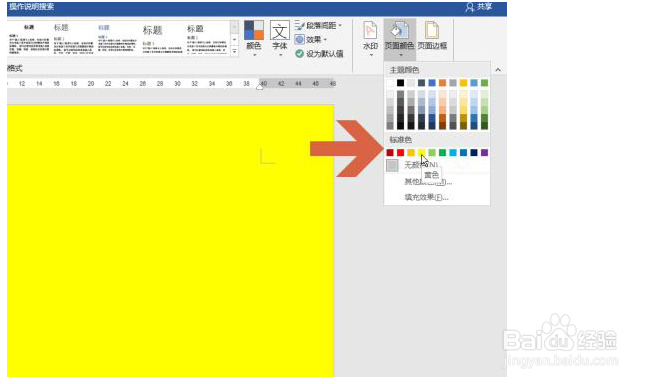The height and width of the screenshot is (384, 656).
Task: Select No Color (无颜色) option
Action: click(x=437, y=165)
